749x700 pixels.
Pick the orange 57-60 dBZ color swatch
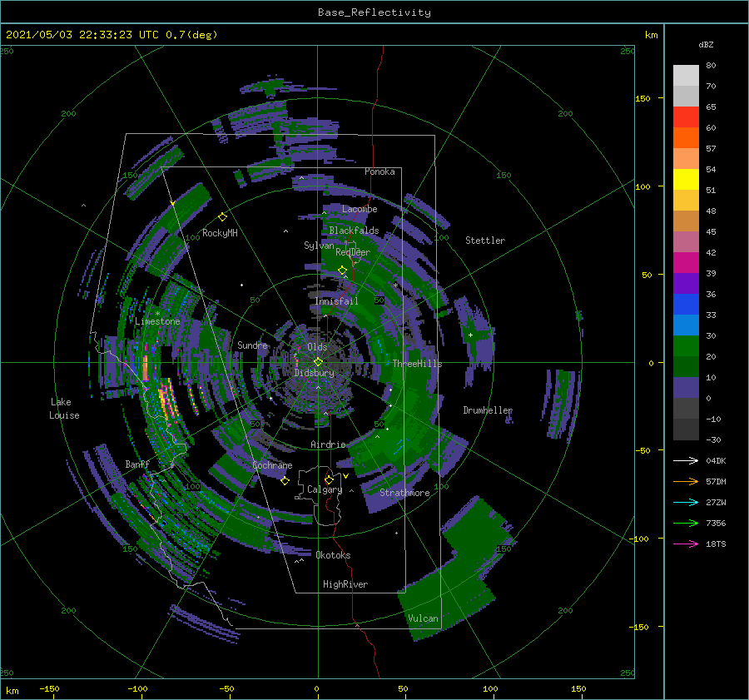coord(686,138)
